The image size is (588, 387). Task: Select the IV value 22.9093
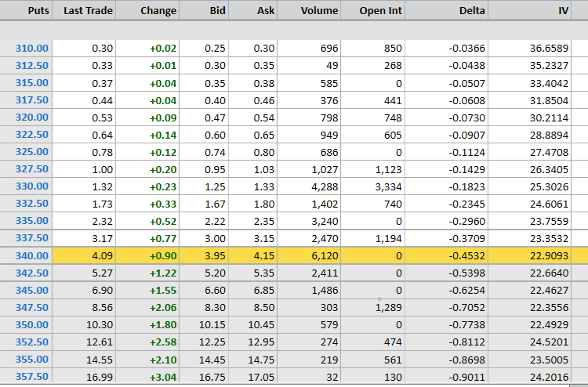click(549, 256)
